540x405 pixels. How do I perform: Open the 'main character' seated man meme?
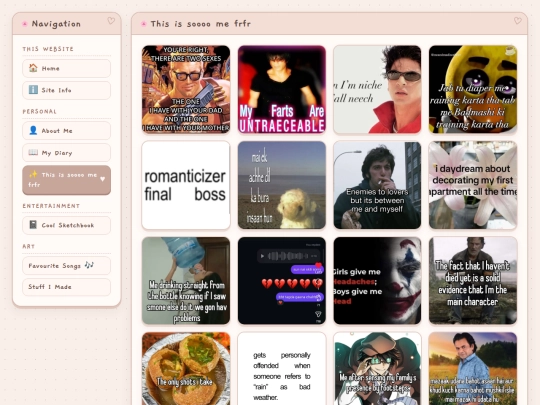click(473, 280)
